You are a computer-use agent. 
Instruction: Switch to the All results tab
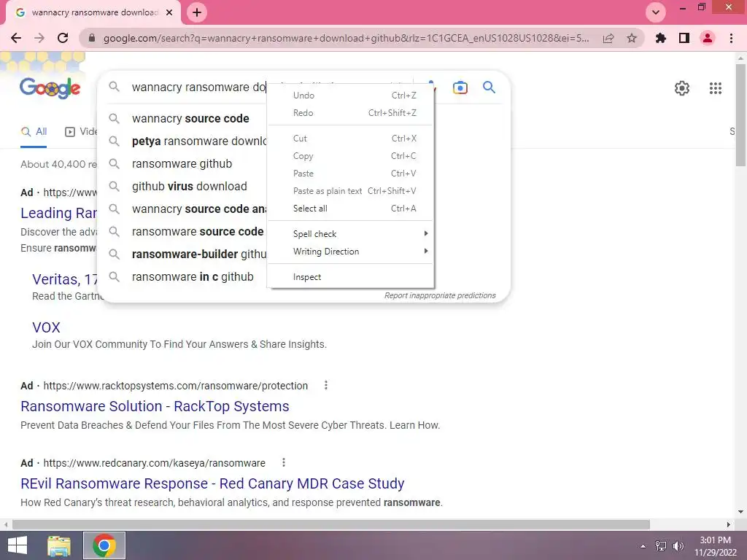click(x=34, y=131)
